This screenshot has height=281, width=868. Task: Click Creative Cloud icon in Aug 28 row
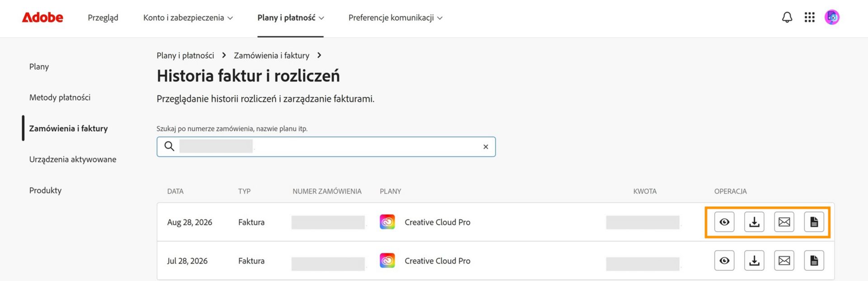(x=387, y=222)
